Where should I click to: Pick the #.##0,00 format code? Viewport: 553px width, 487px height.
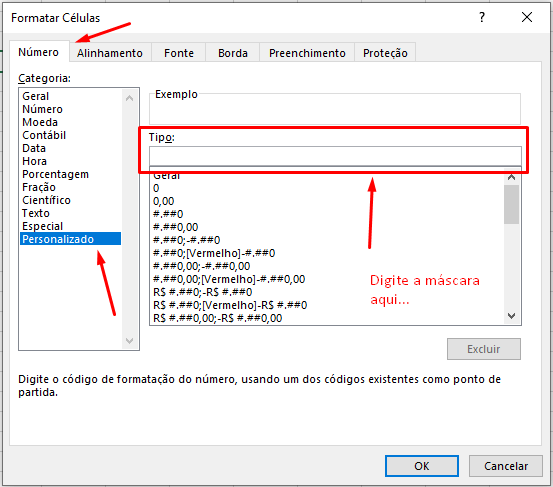point(176,227)
